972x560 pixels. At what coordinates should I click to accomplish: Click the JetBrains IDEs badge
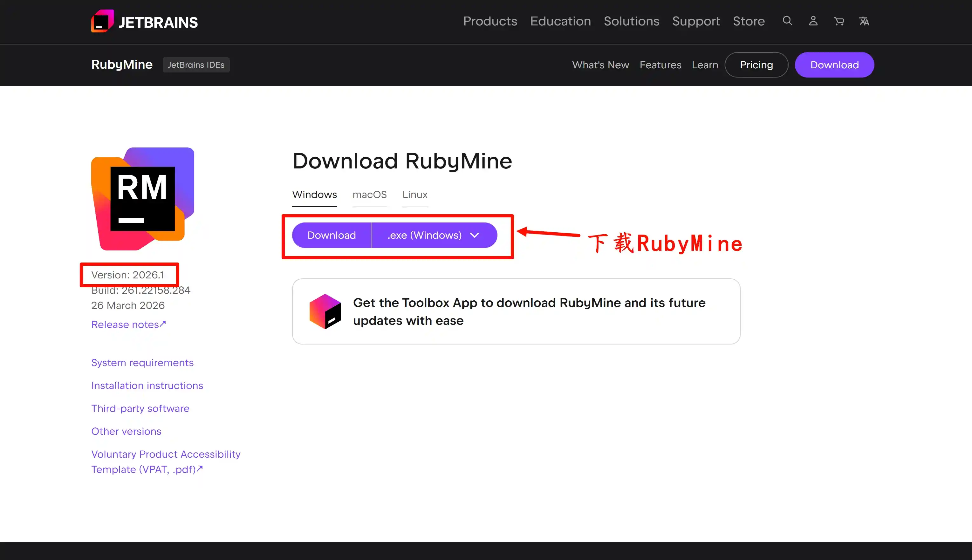click(x=196, y=65)
